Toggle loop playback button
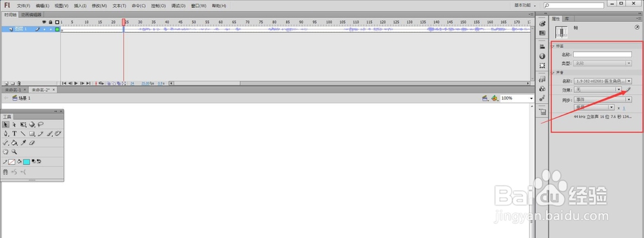The height and width of the screenshot is (238, 644). tap(101, 83)
